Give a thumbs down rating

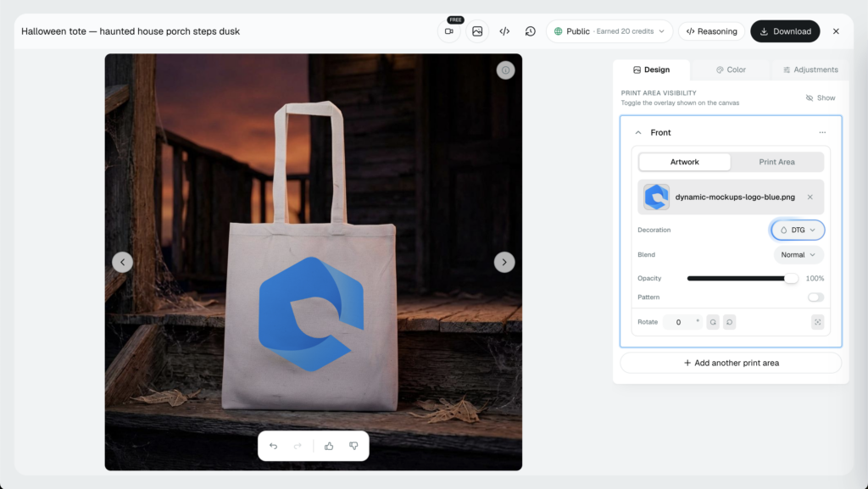pos(353,446)
